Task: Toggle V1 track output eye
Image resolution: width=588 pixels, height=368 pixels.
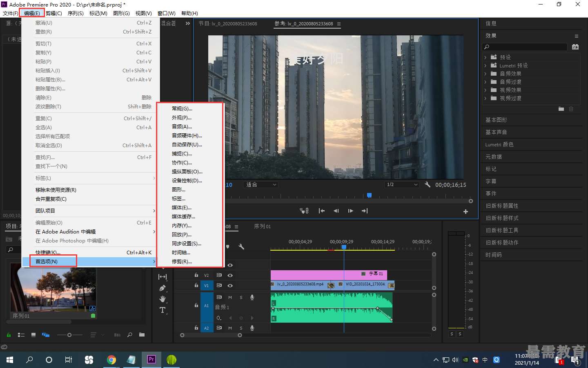Action: point(230,285)
